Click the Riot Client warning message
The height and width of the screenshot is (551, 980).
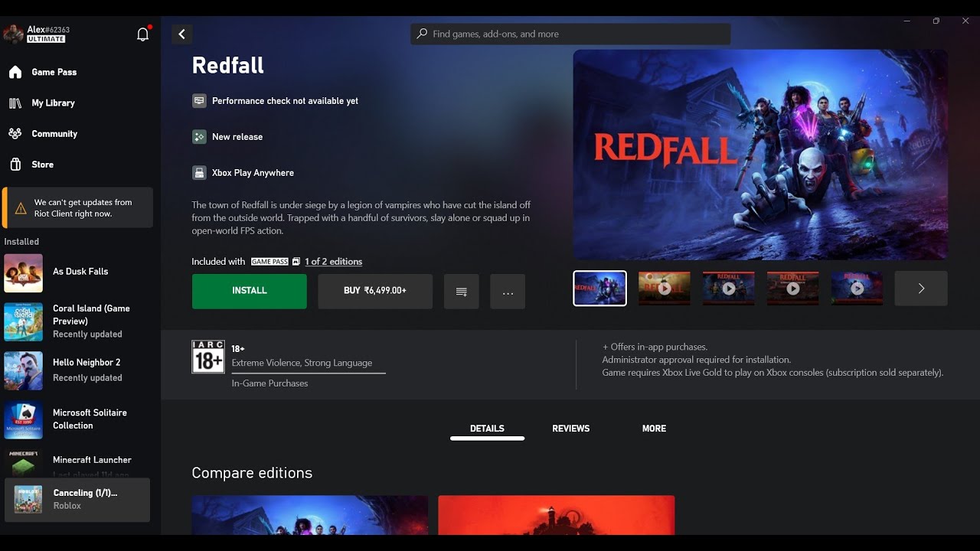pyautogui.click(x=77, y=208)
